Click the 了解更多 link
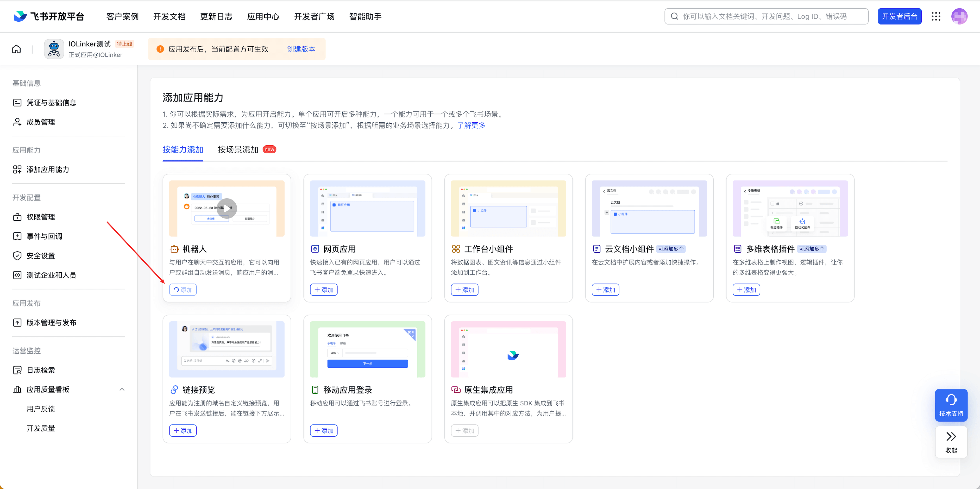Image resolution: width=980 pixels, height=489 pixels. coord(471,125)
